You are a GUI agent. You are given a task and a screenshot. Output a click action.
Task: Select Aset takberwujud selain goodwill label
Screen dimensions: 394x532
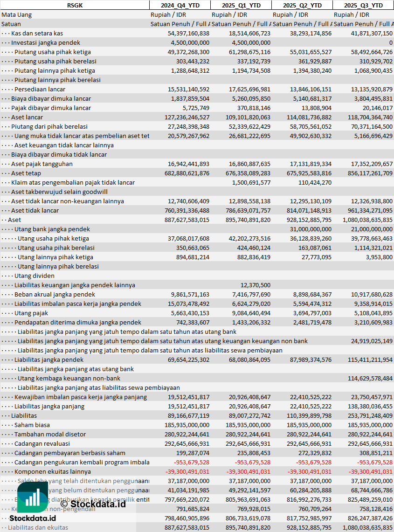(x=59, y=192)
